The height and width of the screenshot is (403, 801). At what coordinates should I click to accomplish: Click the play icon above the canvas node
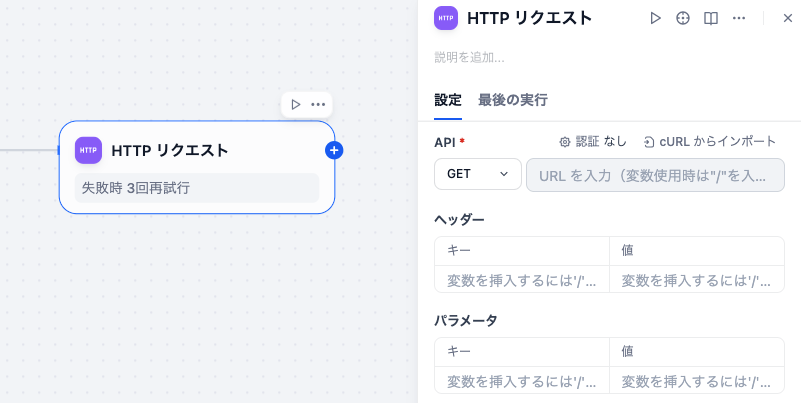pos(295,104)
